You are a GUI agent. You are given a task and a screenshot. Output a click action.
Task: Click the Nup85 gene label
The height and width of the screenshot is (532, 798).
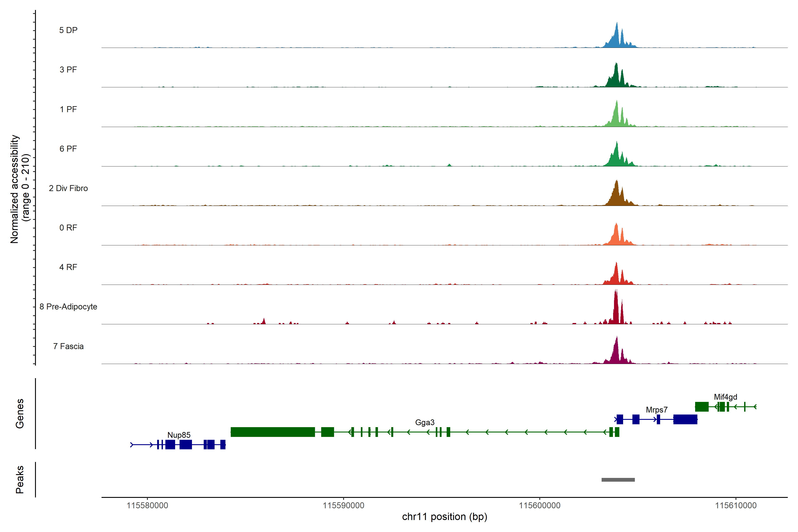(x=179, y=435)
